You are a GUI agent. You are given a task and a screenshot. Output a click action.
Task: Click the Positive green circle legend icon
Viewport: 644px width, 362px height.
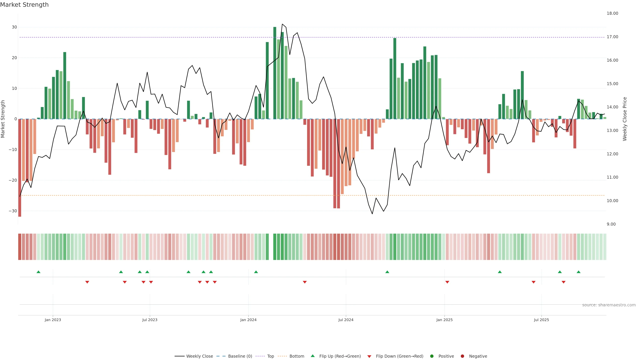point(432,356)
